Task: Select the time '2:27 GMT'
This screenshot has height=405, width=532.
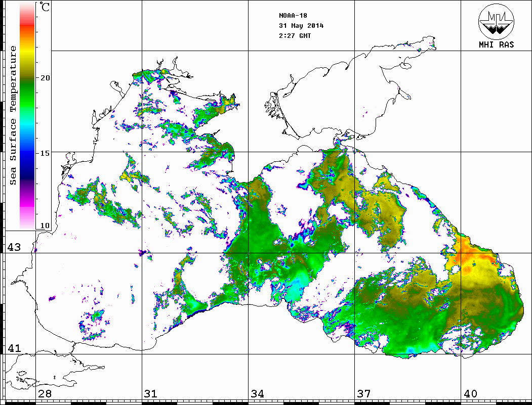Action: [295, 35]
